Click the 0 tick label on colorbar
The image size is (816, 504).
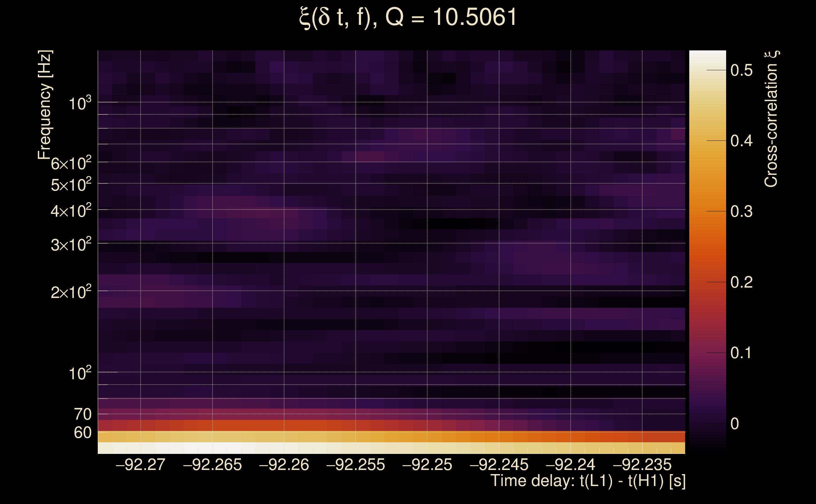735,424
